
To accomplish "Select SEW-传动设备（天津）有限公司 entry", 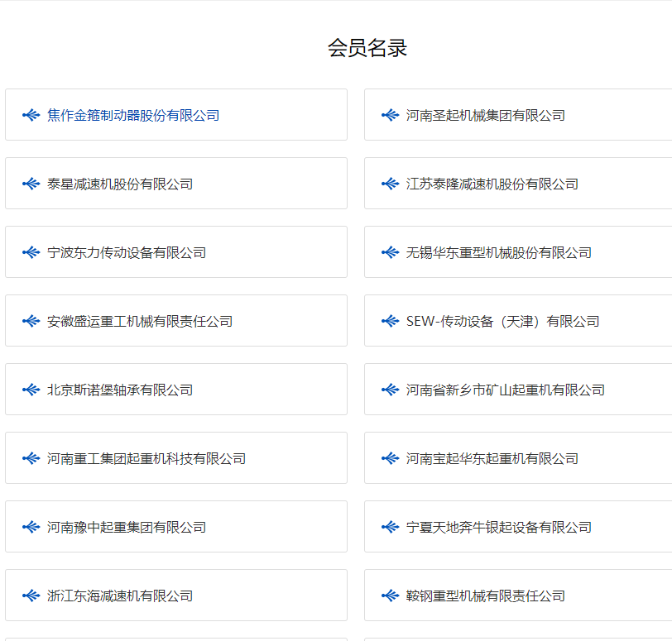I will 502,321.
